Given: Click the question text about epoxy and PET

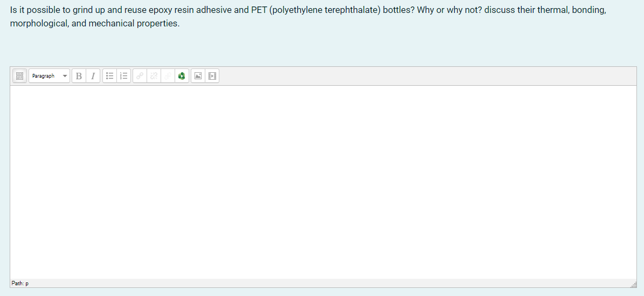Looking at the screenshot, I should [x=308, y=16].
